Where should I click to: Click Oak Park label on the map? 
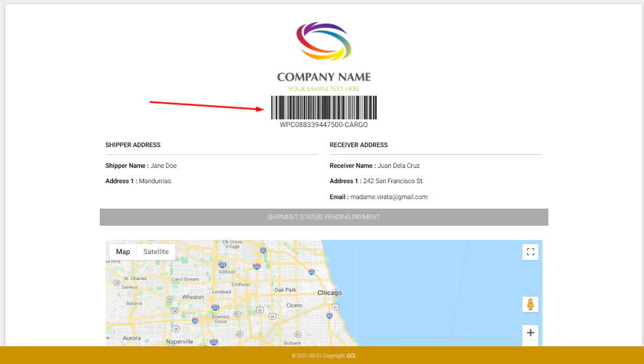click(285, 290)
